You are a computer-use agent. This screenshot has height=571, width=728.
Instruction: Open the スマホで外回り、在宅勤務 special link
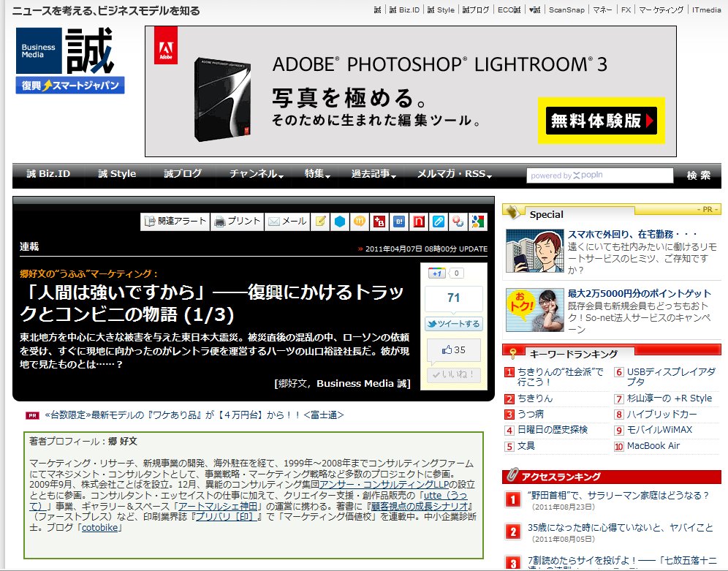click(632, 235)
